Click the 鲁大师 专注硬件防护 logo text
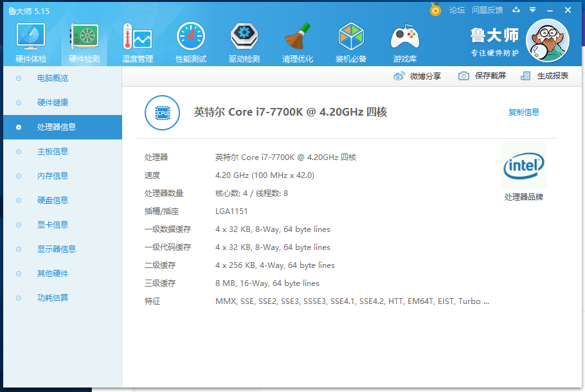The image size is (585, 392). pyautogui.click(x=494, y=41)
